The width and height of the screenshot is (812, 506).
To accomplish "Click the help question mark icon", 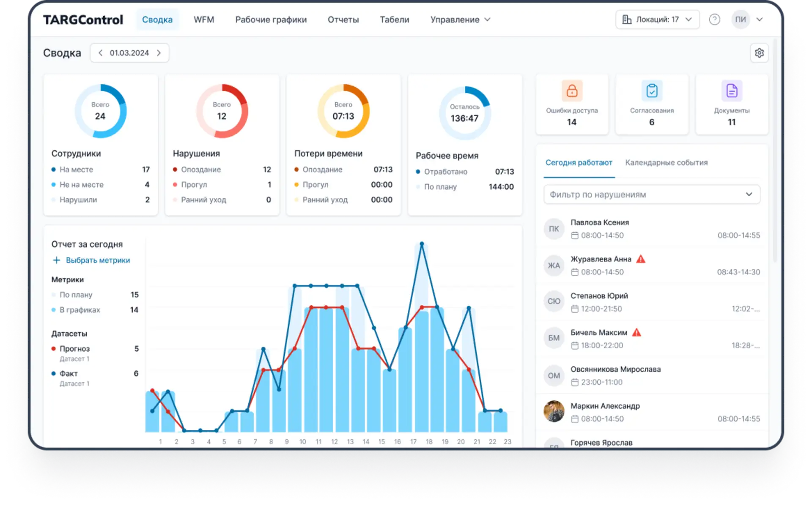I will click(x=715, y=19).
